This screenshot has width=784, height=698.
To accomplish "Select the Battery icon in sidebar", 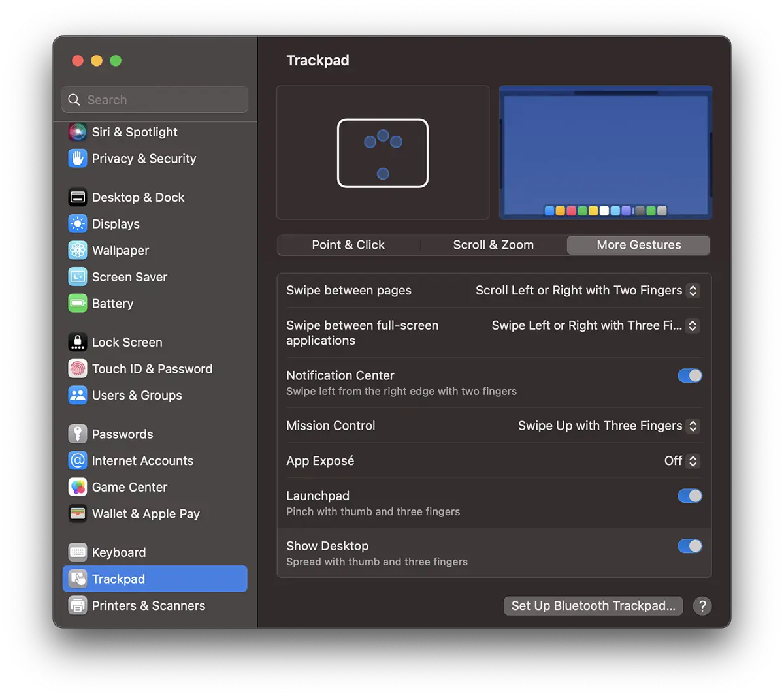I will tap(78, 304).
